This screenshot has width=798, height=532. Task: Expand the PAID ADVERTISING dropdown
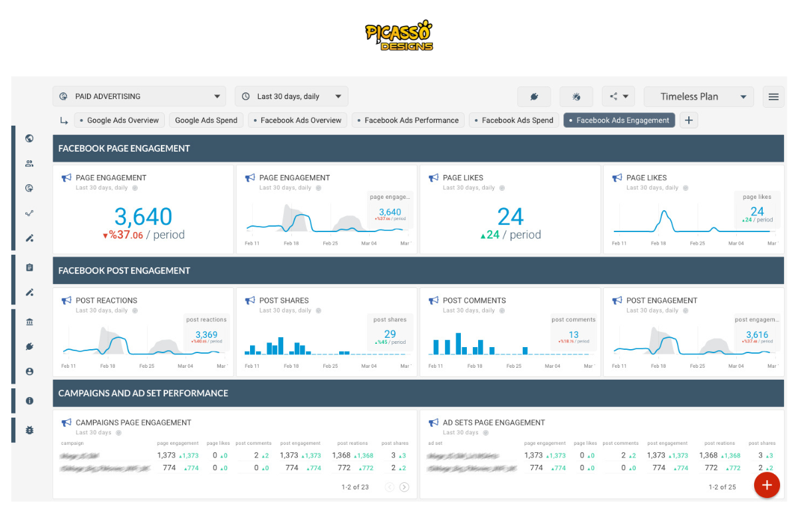(139, 96)
